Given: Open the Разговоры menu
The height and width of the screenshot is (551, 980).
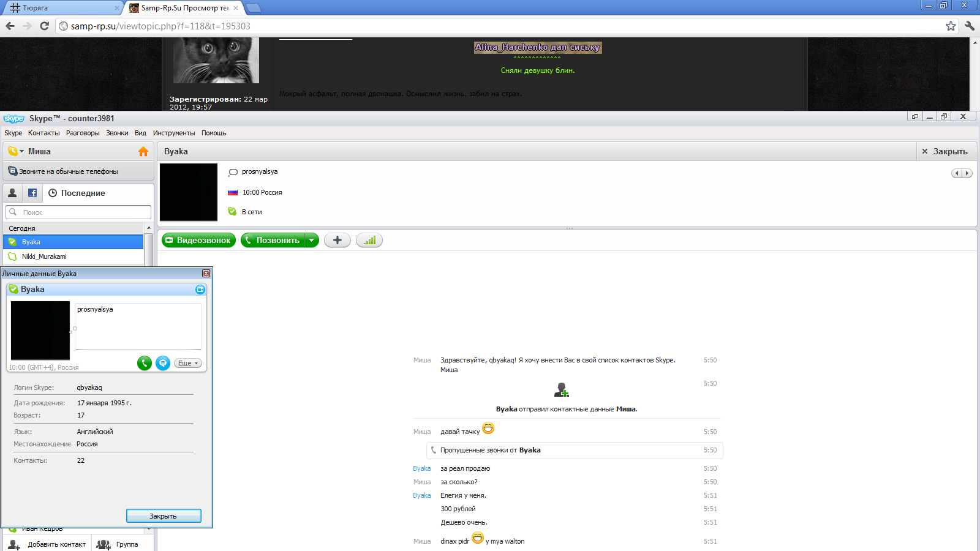Looking at the screenshot, I should click(x=83, y=133).
